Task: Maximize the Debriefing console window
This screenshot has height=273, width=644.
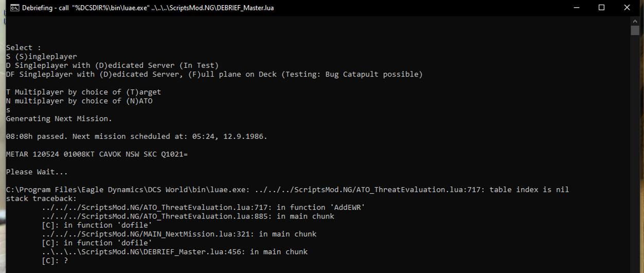Action: 602,8
